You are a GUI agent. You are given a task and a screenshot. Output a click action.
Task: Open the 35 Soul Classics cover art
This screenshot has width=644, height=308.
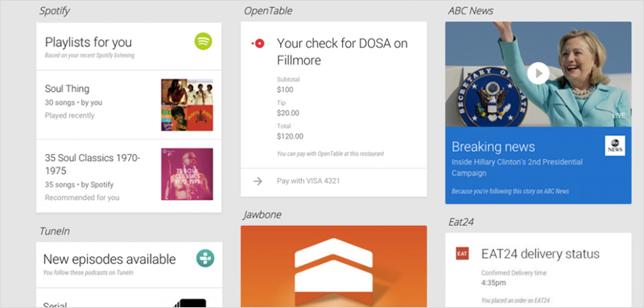tap(187, 174)
